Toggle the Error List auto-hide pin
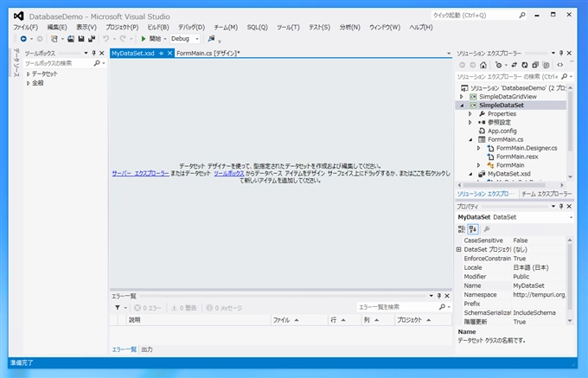This screenshot has height=378, width=588. point(439,296)
